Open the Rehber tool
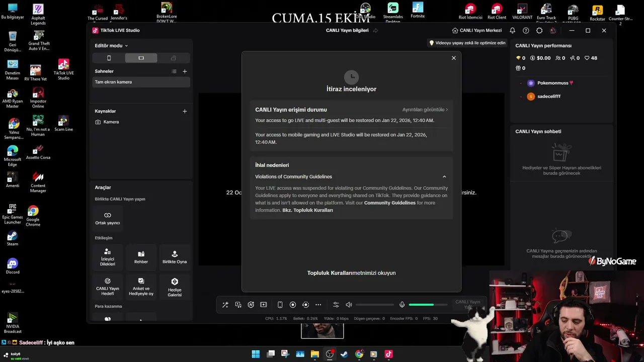This screenshot has width=644, height=362. 141,257
